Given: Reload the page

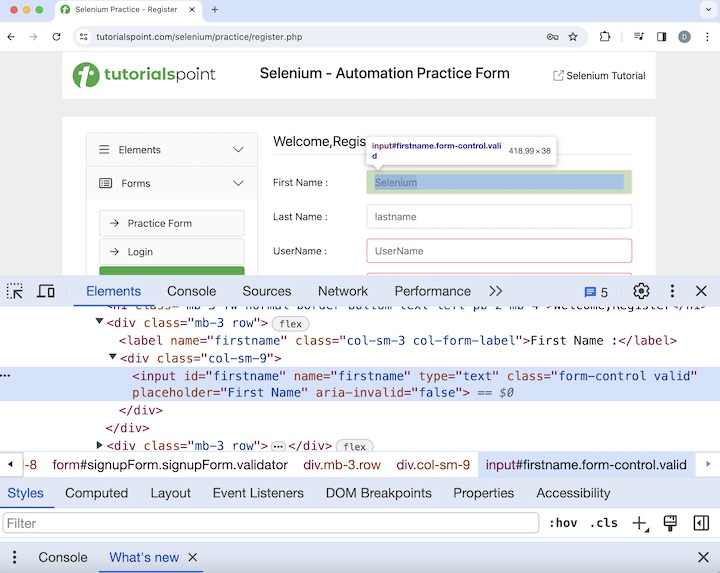Looking at the screenshot, I should pyautogui.click(x=57, y=37).
